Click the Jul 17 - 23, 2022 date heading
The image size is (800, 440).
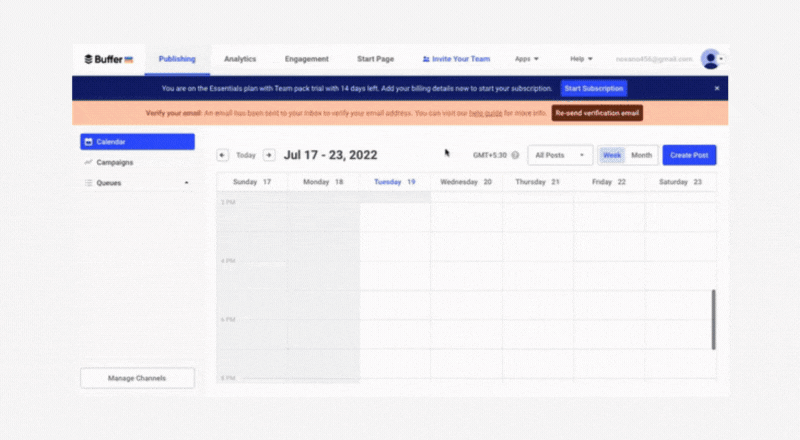[331, 155]
